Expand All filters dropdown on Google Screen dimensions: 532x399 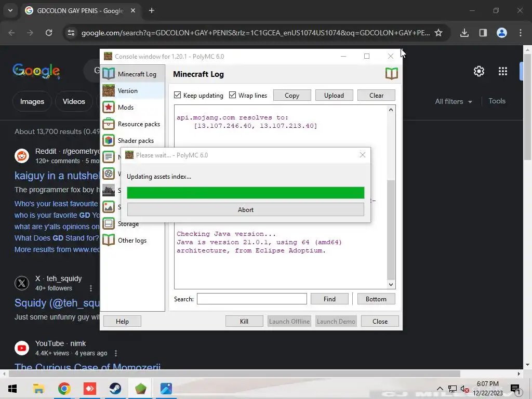click(x=454, y=101)
